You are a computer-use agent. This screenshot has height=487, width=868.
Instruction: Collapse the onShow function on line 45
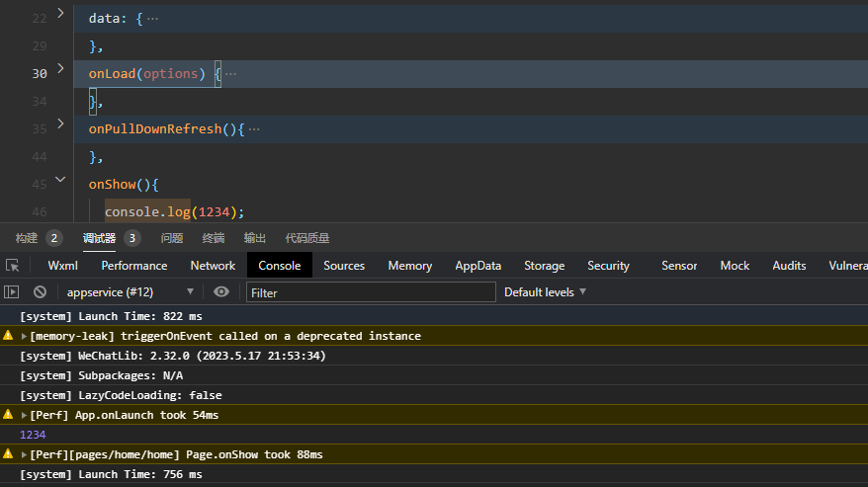pyautogui.click(x=61, y=179)
